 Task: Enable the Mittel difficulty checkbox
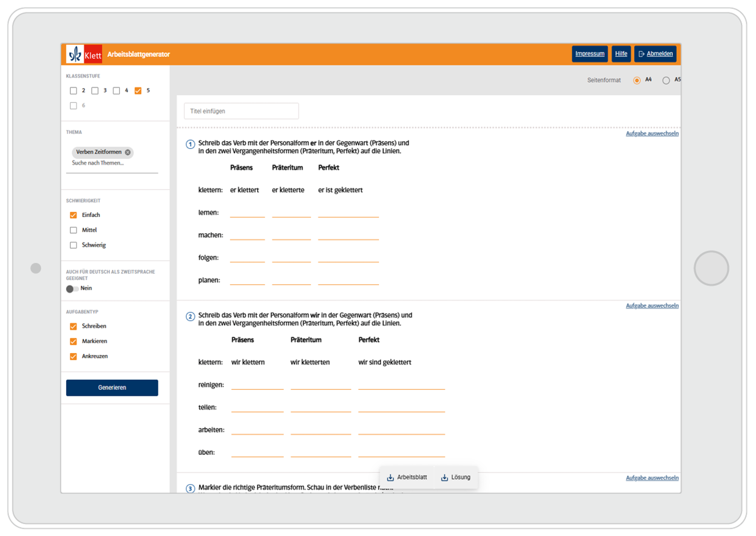pos(73,230)
